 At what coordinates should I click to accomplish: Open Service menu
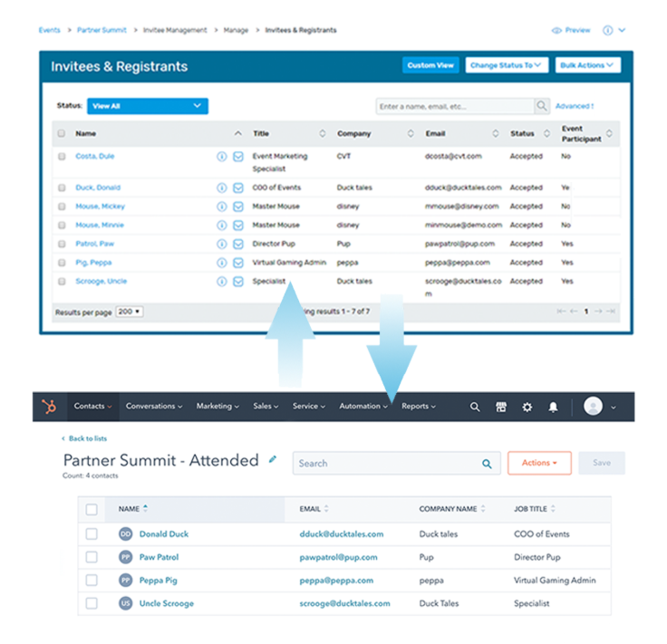(309, 407)
